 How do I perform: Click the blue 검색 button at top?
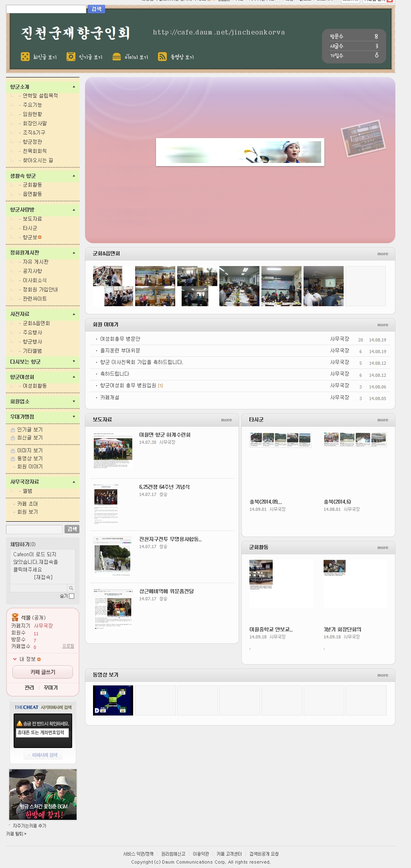tap(96, 9)
